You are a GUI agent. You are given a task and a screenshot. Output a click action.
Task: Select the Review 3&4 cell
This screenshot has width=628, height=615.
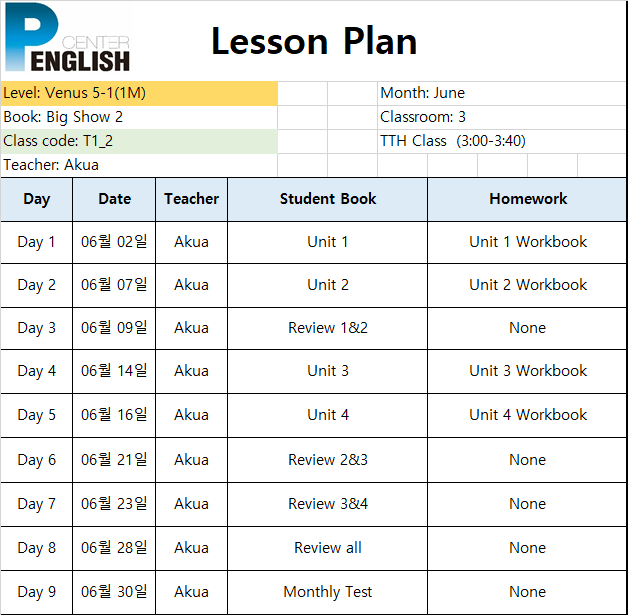328,504
